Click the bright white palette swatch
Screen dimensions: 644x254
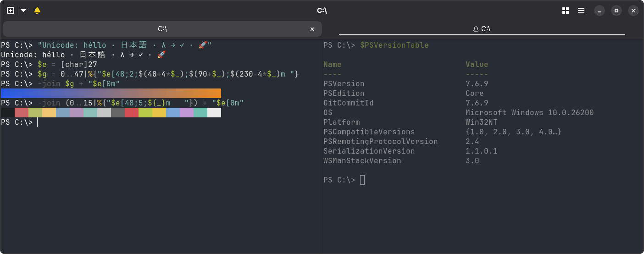(214, 112)
